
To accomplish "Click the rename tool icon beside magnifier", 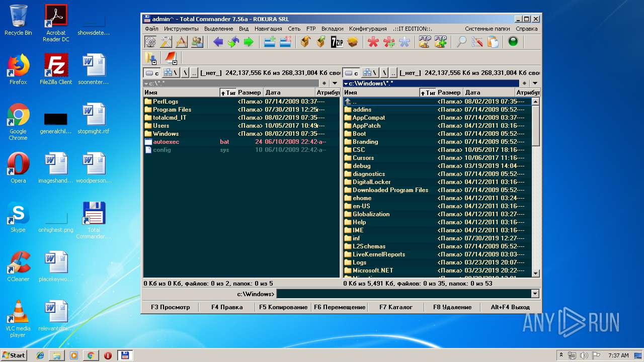I will tap(477, 42).
